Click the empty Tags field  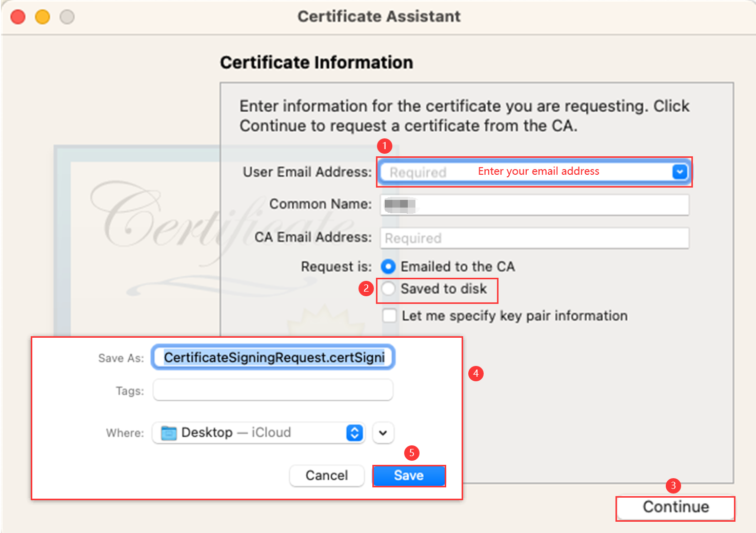(x=273, y=390)
